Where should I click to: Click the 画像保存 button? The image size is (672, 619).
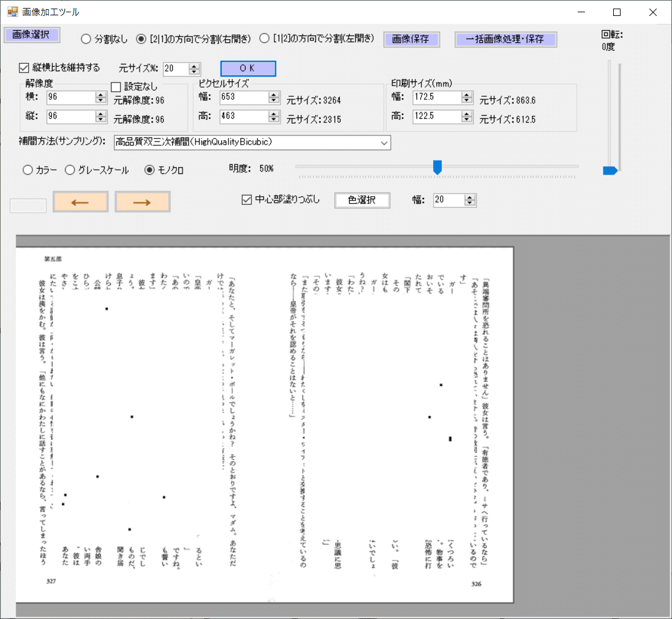(411, 39)
